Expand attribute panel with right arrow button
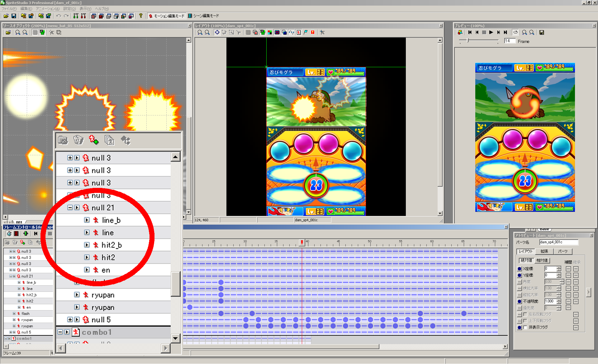The image size is (598, 364). [588, 292]
